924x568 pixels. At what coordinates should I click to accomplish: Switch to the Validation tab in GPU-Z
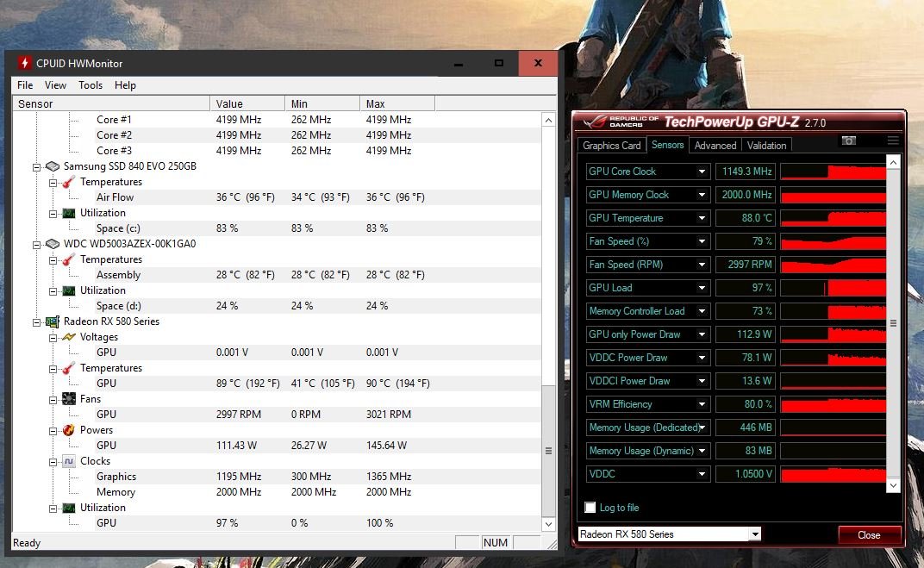tap(766, 146)
